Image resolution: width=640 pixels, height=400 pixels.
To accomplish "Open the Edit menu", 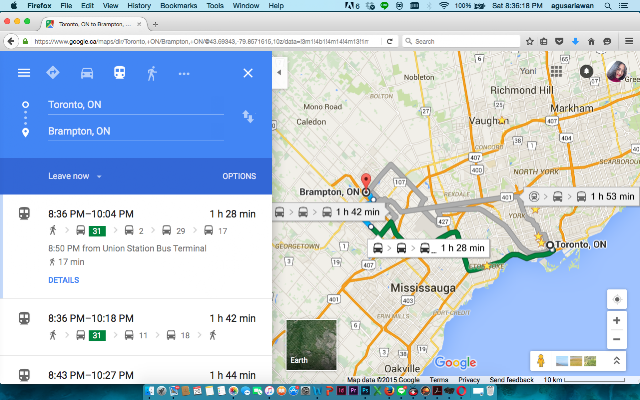I will [87, 6].
